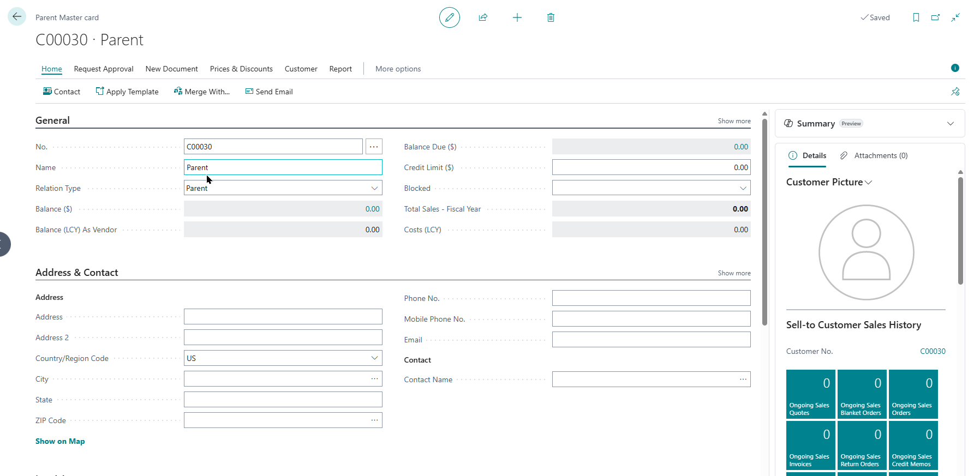Click the Credit Limit ($) input field
The height and width of the screenshot is (476, 980).
[x=650, y=167]
